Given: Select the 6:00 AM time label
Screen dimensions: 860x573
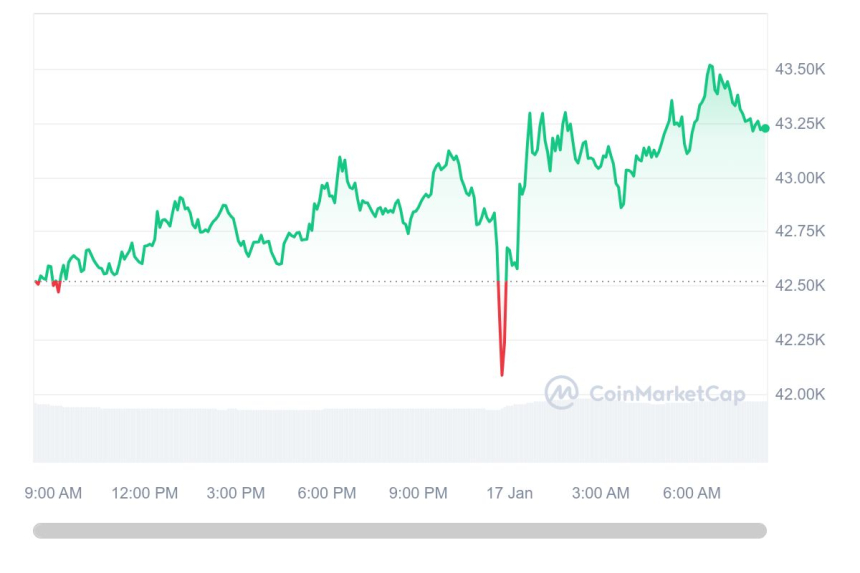Looking at the screenshot, I should coord(692,493).
